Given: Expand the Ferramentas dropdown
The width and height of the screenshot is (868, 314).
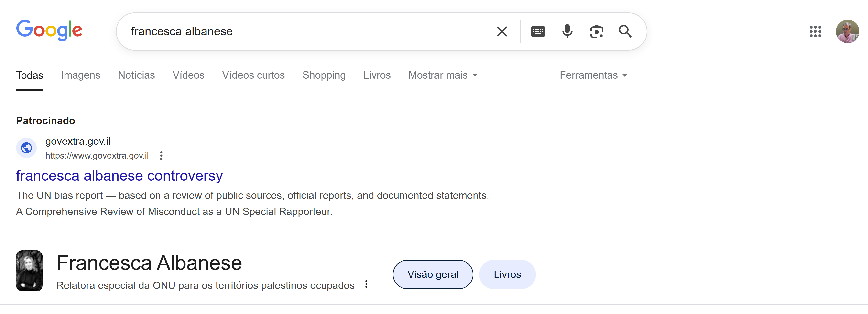Looking at the screenshot, I should tap(593, 75).
